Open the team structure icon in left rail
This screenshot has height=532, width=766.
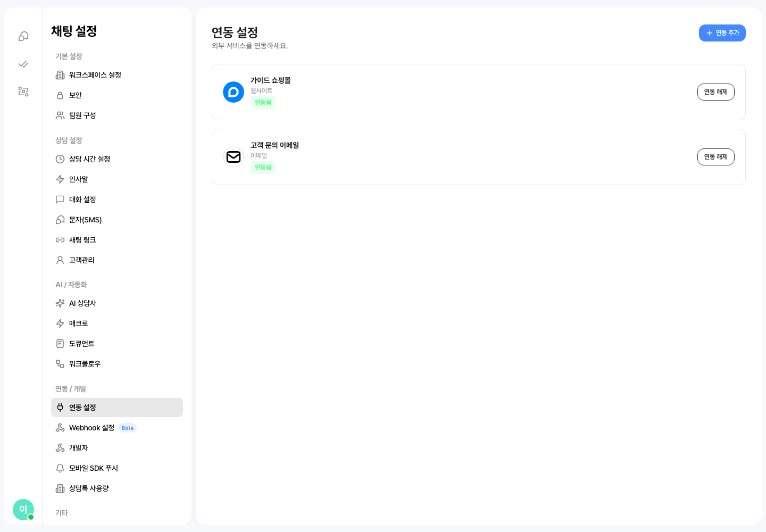[x=23, y=92]
